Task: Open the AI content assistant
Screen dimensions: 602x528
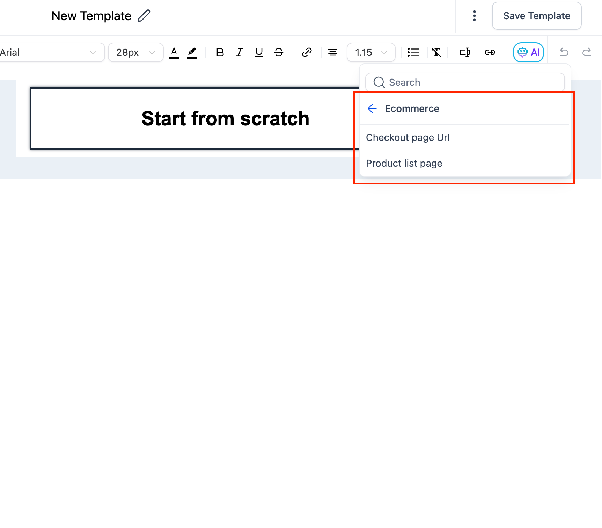Action: [528, 52]
